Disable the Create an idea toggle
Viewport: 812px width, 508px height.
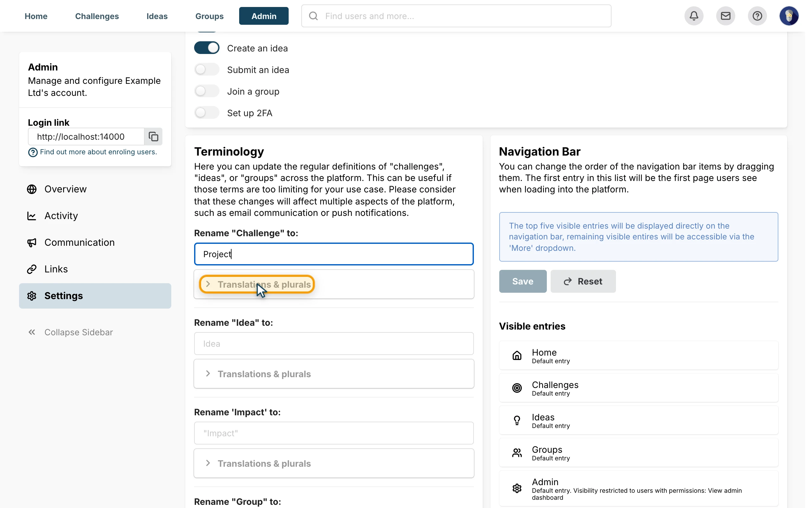(207, 48)
